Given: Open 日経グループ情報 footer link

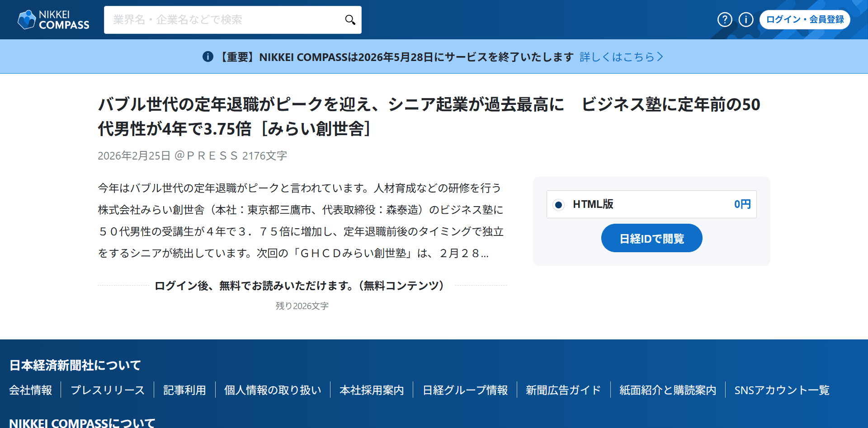Looking at the screenshot, I should click(465, 390).
